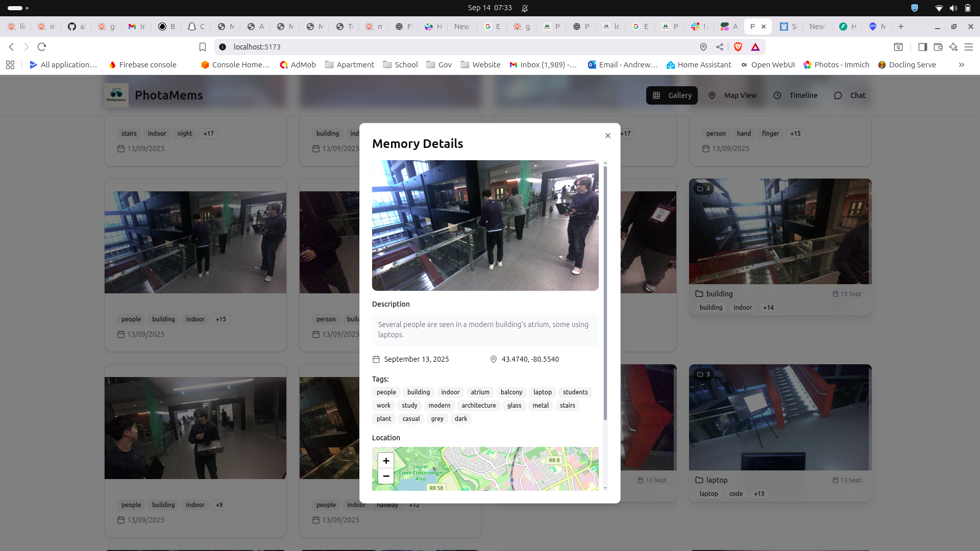Expand the +15 tags on people photo
980x551 pixels.
220,319
